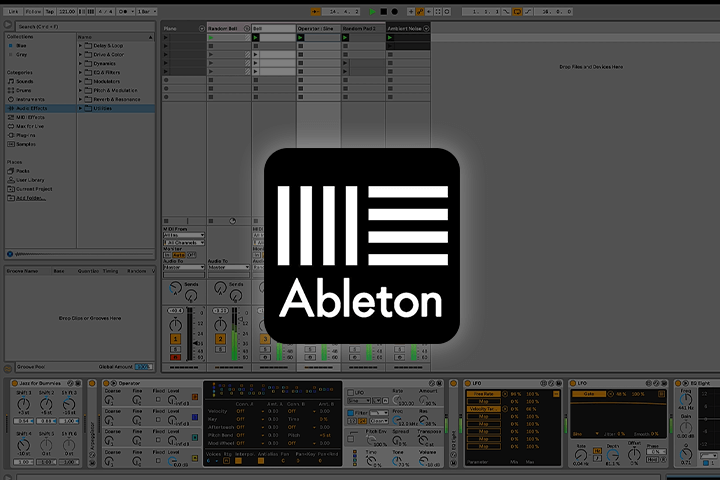720x480 pixels.
Task: Expand the Modulators folder
Action: pyautogui.click(x=80, y=81)
